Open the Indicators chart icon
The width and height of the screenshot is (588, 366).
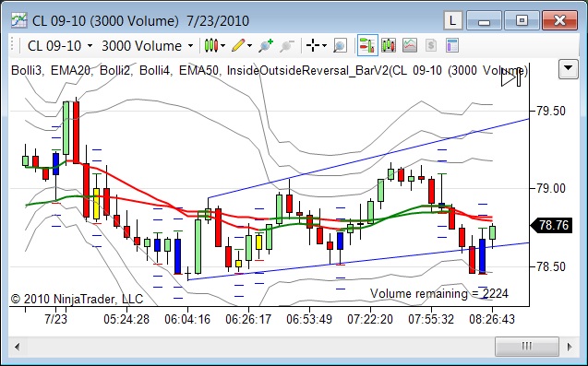tap(410, 46)
